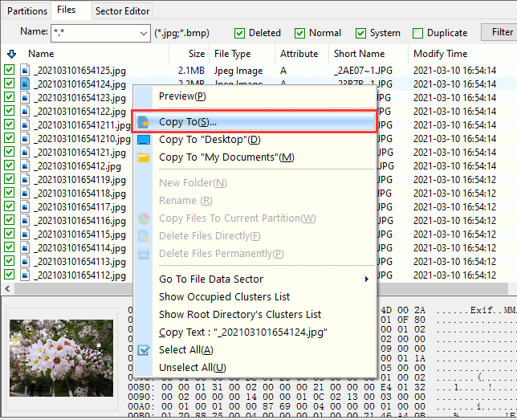Viewport: 517px width, 420px height.
Task: Click the Select All checkmark icon
Action: [144, 350]
